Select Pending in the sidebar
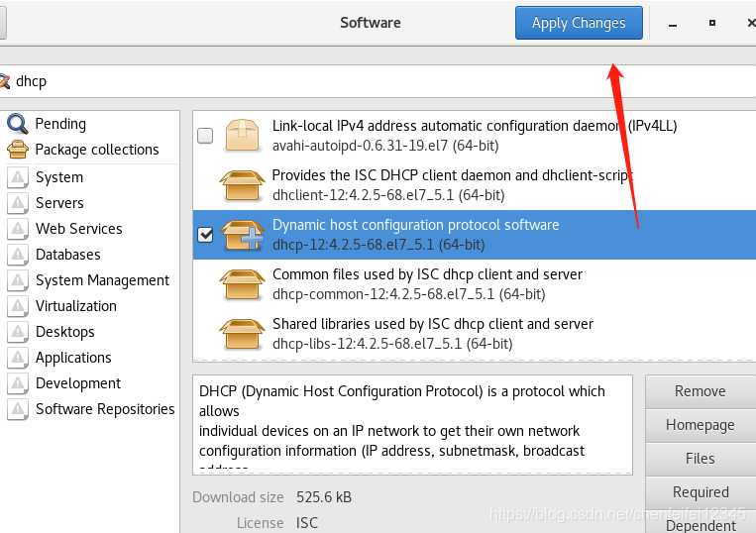The width and height of the screenshot is (756, 533). 60,124
